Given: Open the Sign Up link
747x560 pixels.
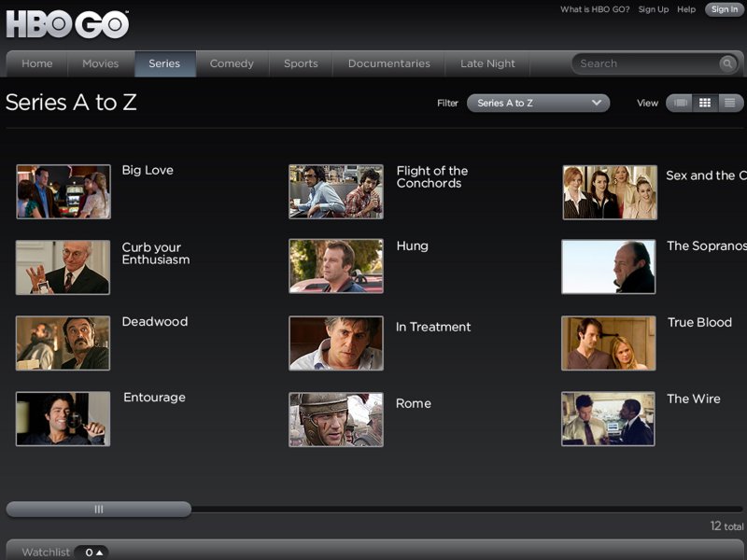Looking at the screenshot, I should click(x=653, y=9).
